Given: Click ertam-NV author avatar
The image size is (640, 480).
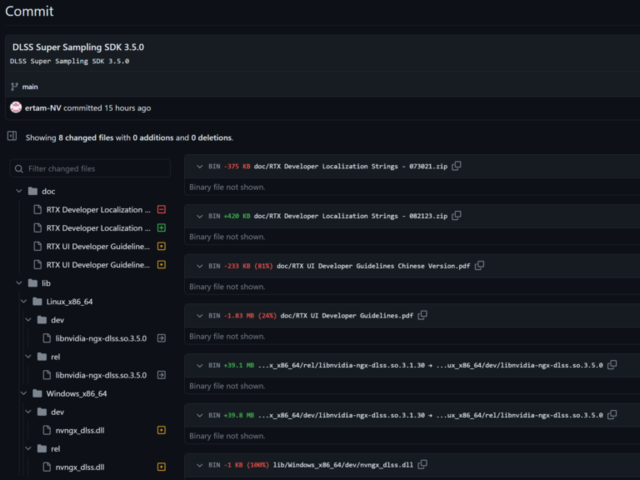Looking at the screenshot, I should pyautogui.click(x=15, y=108).
